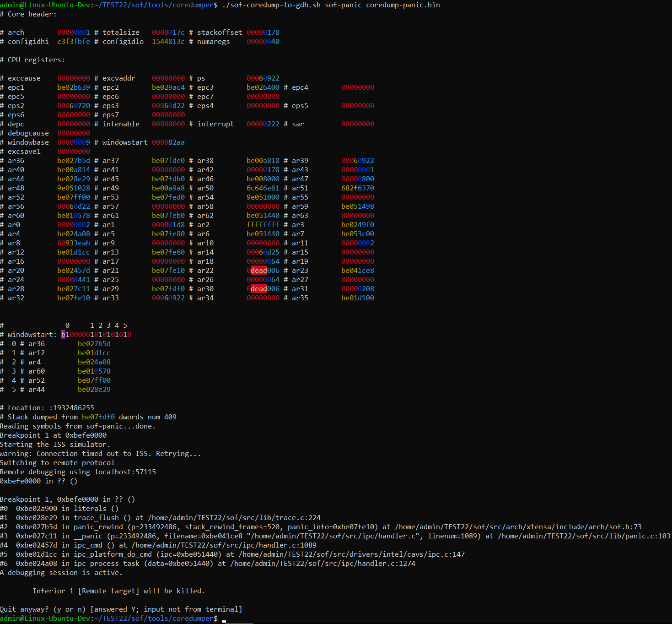
Task: Click the windowstart binary string 'b1000001010101010'
Action: (x=97, y=335)
